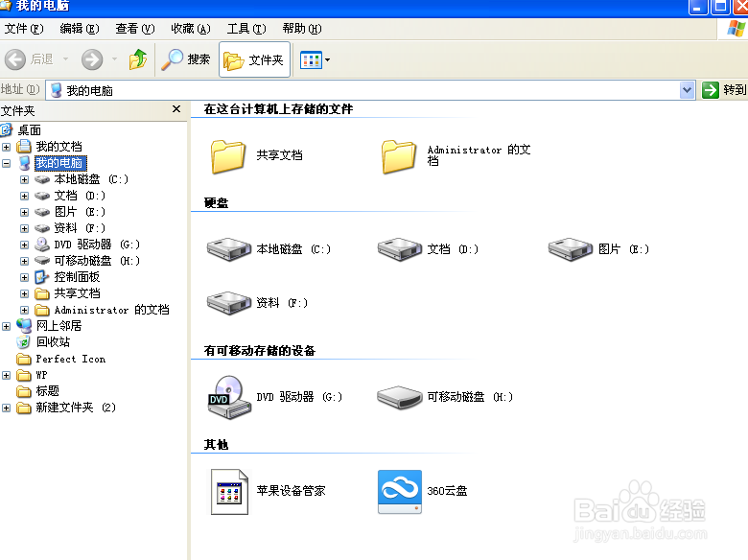Select 控制面板 icon in tree
The image size is (748, 560).
(42, 277)
